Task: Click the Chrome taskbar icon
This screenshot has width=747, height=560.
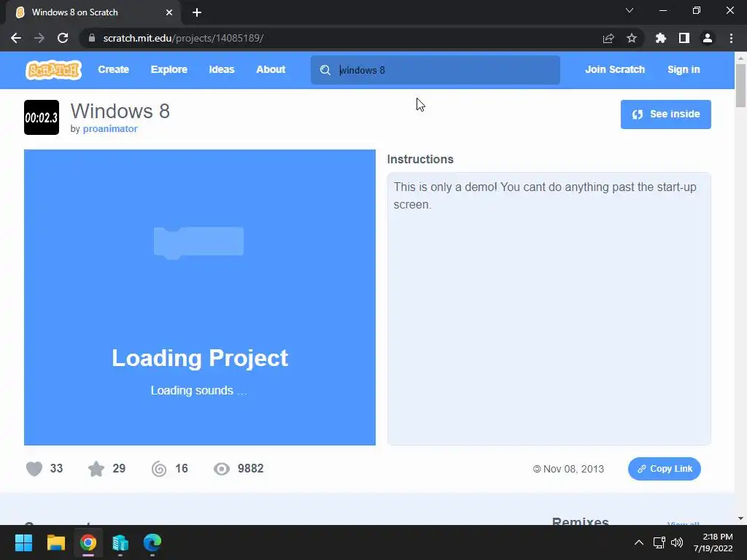Action: 88,542
